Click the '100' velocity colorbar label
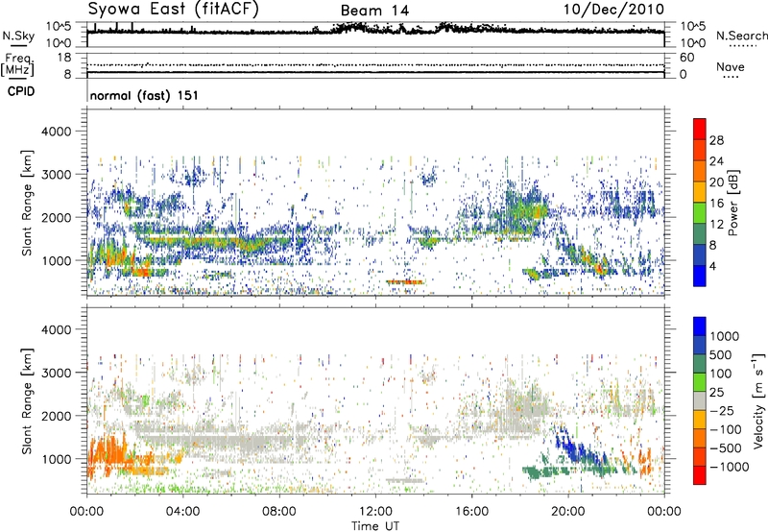The height and width of the screenshot is (532, 768). pos(721,374)
